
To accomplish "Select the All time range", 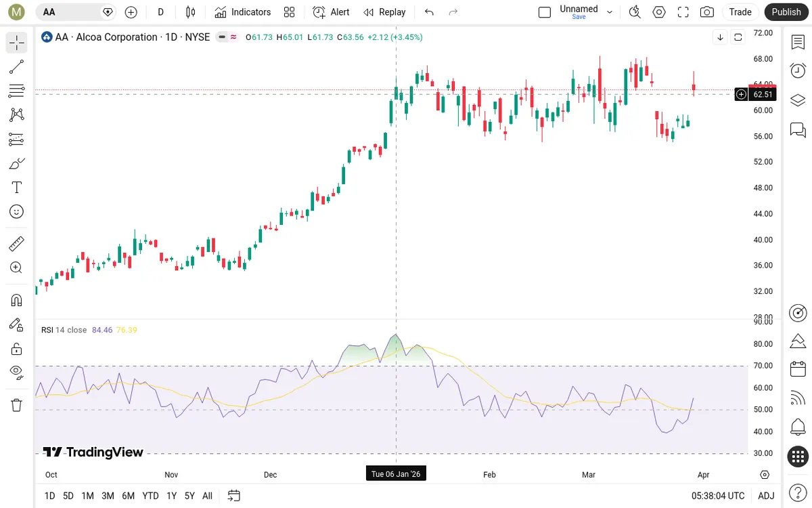I will 207,496.
